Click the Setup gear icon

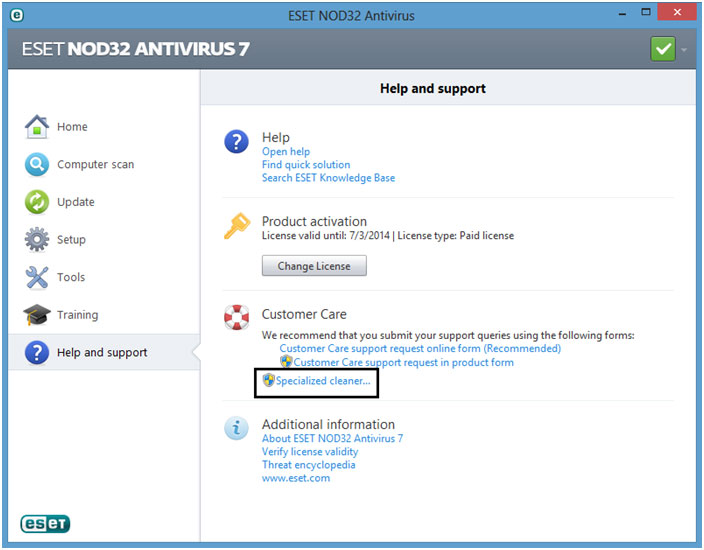[37, 239]
